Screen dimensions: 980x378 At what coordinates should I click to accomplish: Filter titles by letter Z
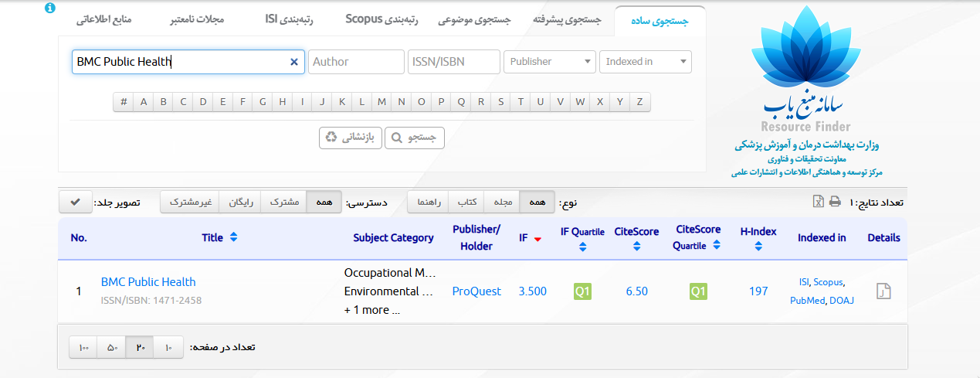click(x=639, y=102)
